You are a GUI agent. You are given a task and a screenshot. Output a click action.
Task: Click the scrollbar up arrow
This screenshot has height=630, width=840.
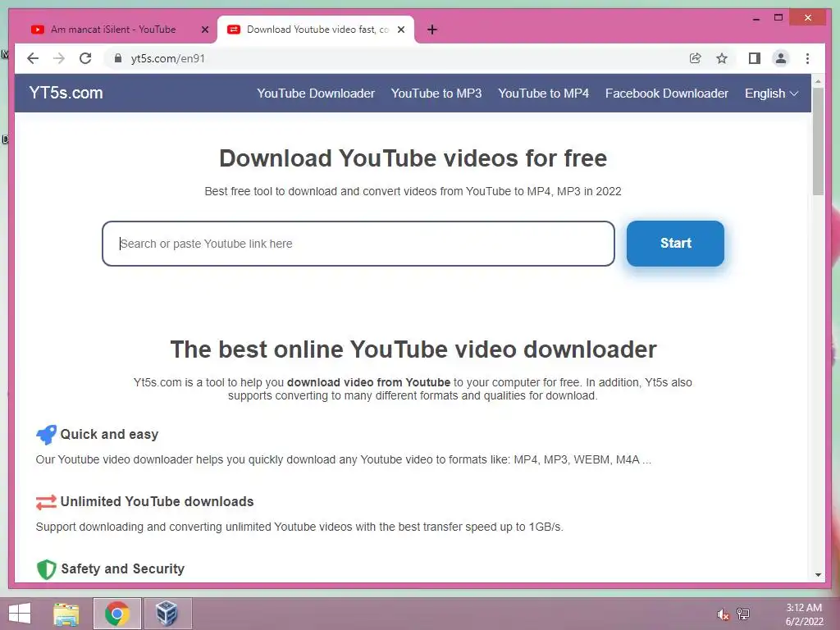click(x=818, y=81)
